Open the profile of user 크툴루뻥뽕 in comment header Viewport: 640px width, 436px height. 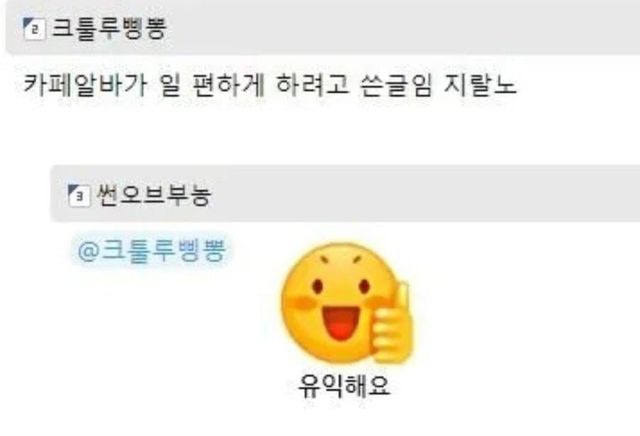(109, 29)
